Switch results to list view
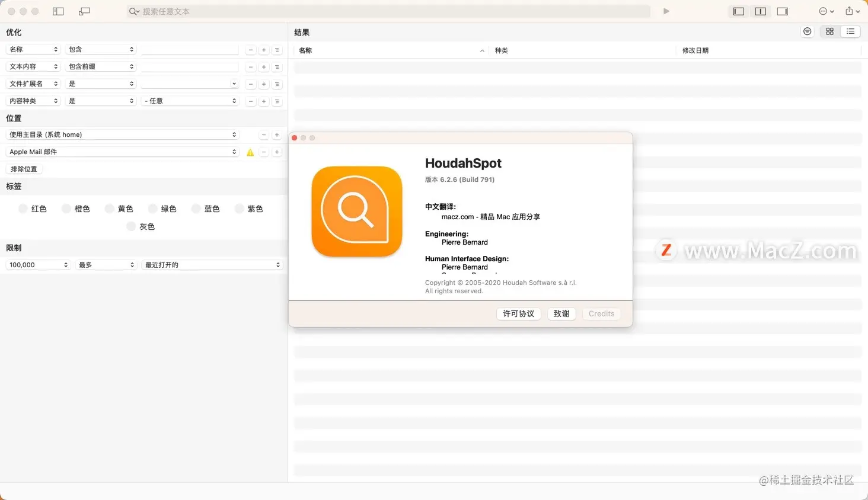 coord(851,31)
